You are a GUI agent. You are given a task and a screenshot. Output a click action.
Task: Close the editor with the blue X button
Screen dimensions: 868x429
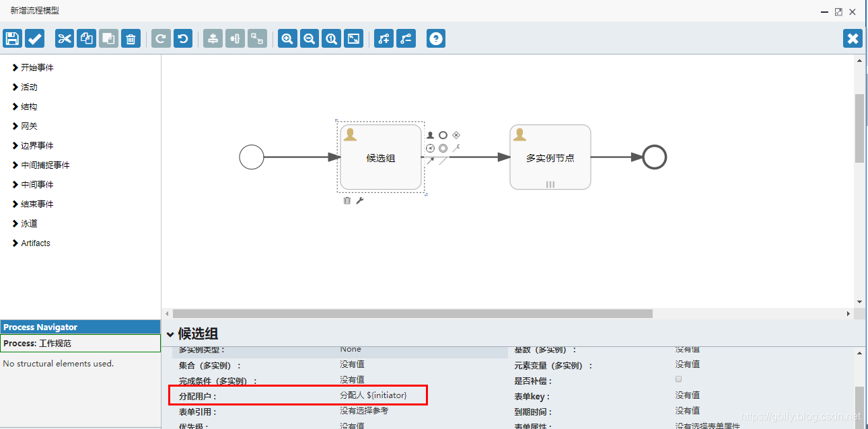(853, 38)
